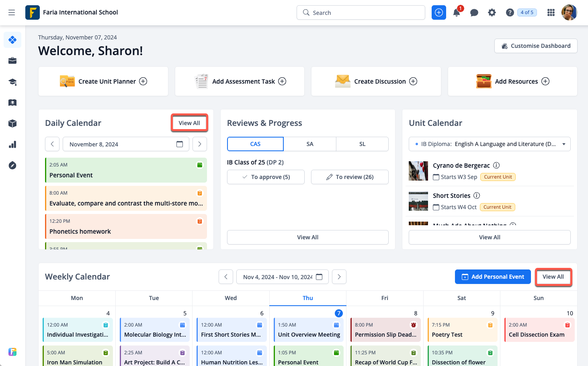The height and width of the screenshot is (366, 588).
Task: Click the Search input field
Action: (x=361, y=13)
